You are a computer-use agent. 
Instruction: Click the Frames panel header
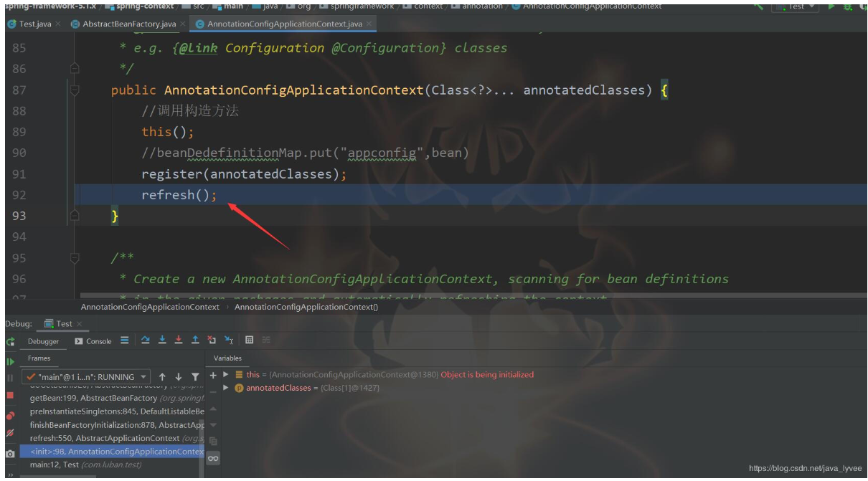pyautogui.click(x=39, y=358)
